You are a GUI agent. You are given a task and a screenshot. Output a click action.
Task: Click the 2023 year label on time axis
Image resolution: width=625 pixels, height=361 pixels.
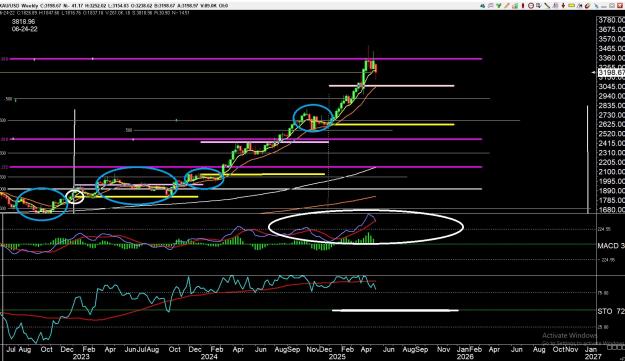(x=81, y=357)
